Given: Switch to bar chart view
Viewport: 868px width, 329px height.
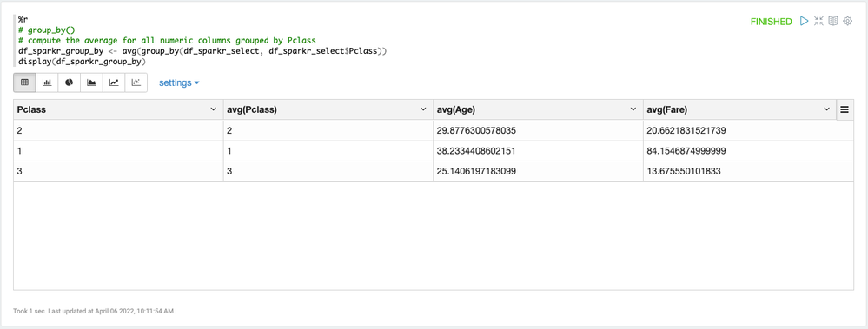Looking at the screenshot, I should 47,82.
